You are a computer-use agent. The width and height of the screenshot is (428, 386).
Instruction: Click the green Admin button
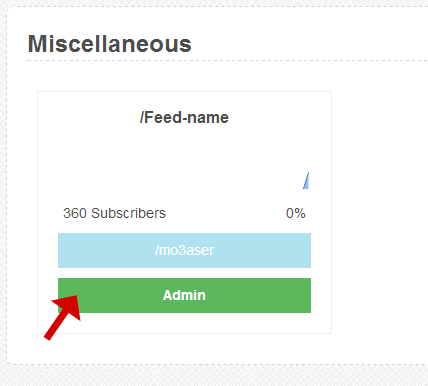(184, 295)
